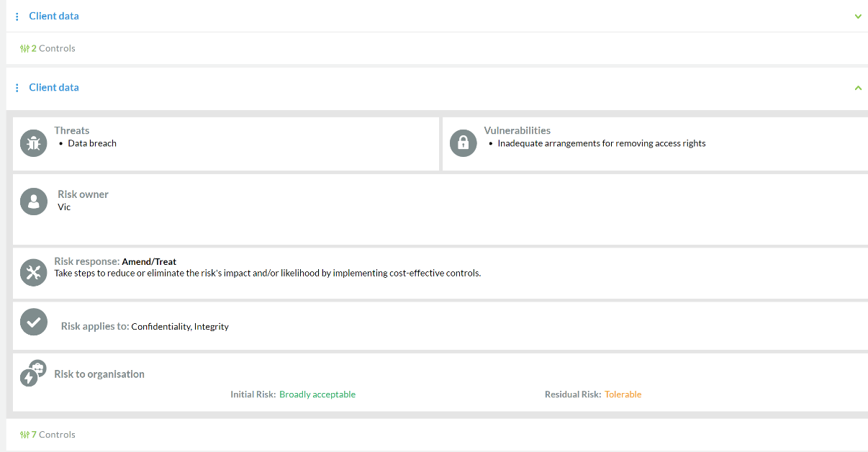Open the 7 Controls link

coord(48,435)
